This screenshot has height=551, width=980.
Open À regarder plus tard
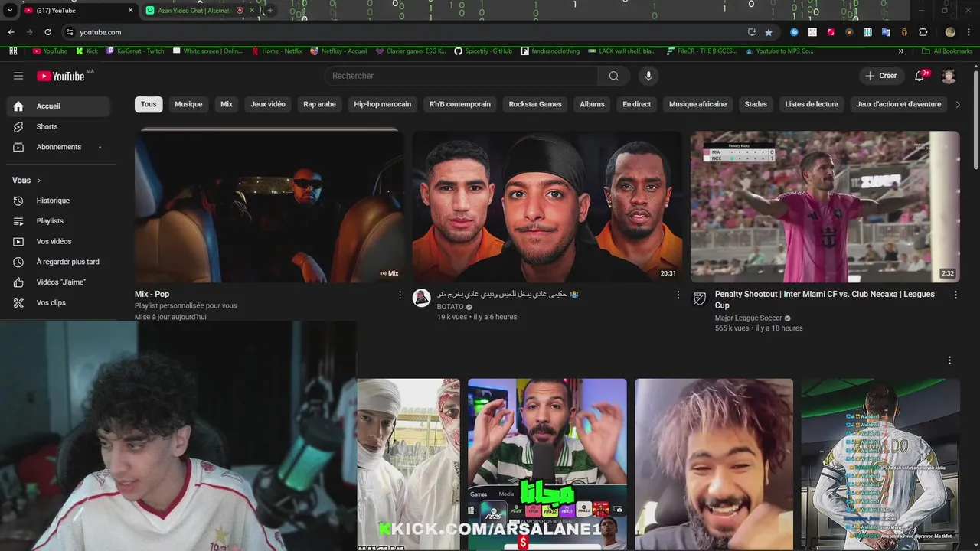click(x=58, y=262)
